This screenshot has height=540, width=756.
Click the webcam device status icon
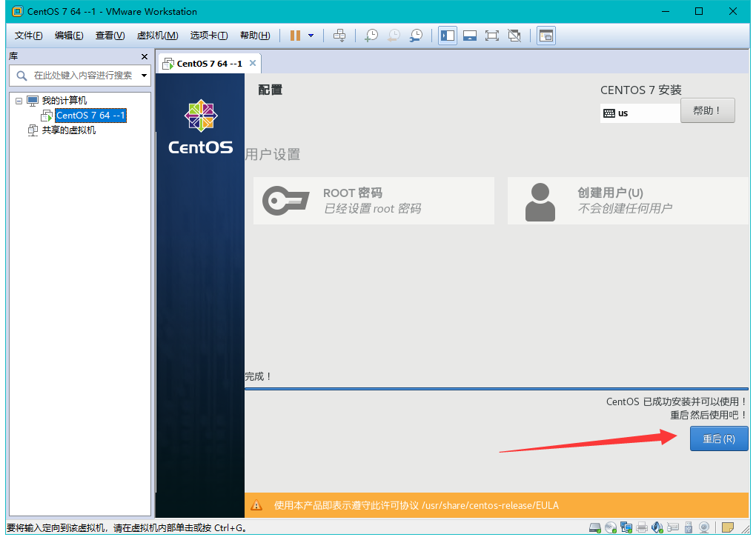click(x=704, y=528)
